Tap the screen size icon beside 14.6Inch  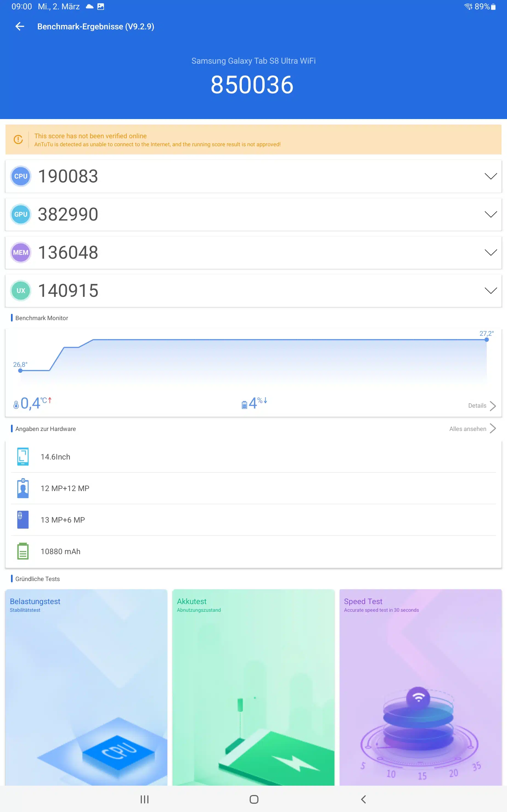[23, 457]
